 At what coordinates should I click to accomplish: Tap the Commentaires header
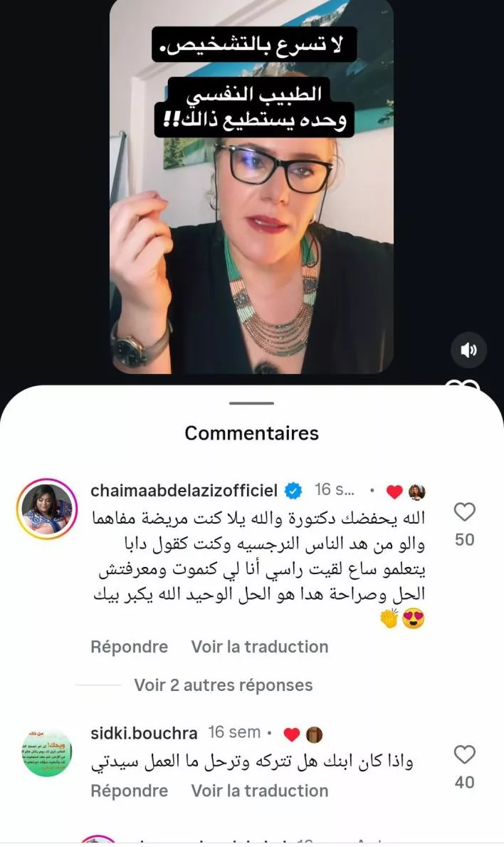click(x=251, y=433)
